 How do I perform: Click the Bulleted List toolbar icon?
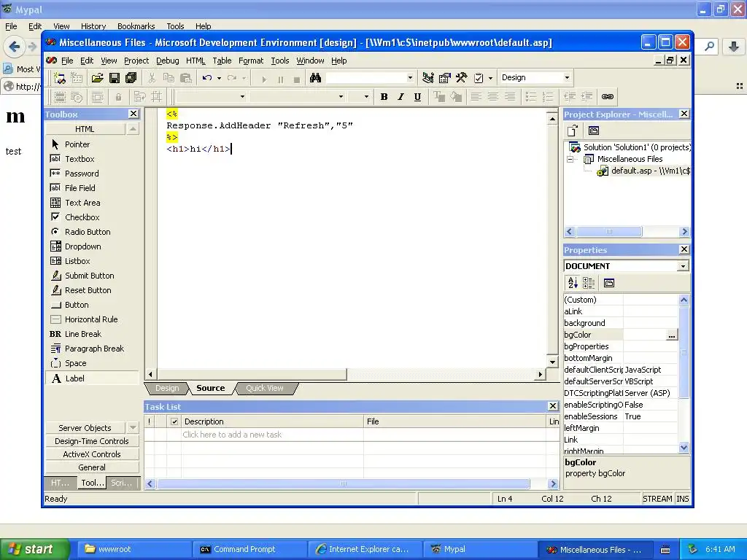click(x=531, y=97)
